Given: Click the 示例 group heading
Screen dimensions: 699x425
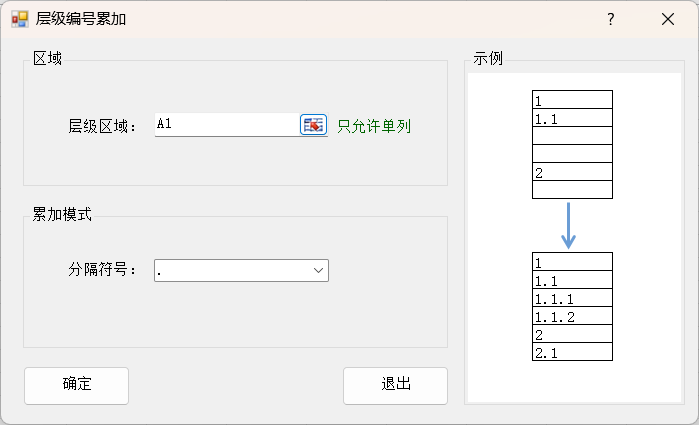Looking at the screenshot, I should click(488, 58).
